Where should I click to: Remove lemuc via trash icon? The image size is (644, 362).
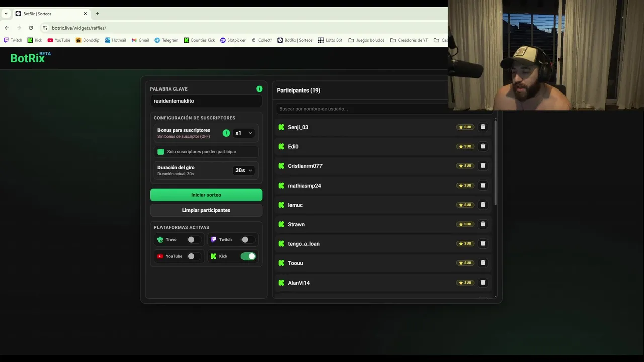click(482, 205)
